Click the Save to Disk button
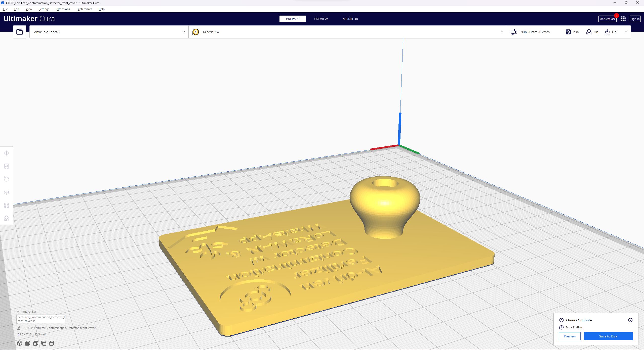Viewport: 644px width, 350px height. 608,336
